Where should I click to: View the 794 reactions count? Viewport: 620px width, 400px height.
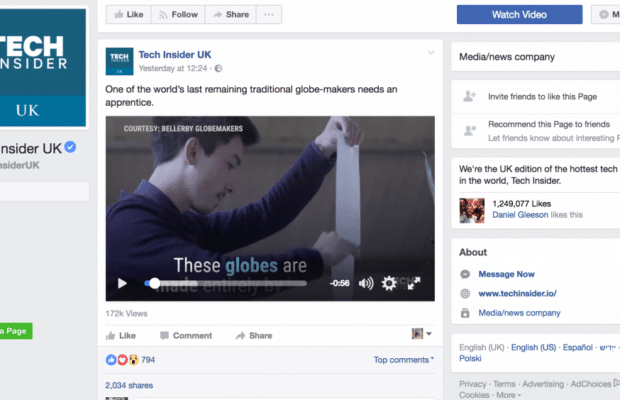click(148, 360)
